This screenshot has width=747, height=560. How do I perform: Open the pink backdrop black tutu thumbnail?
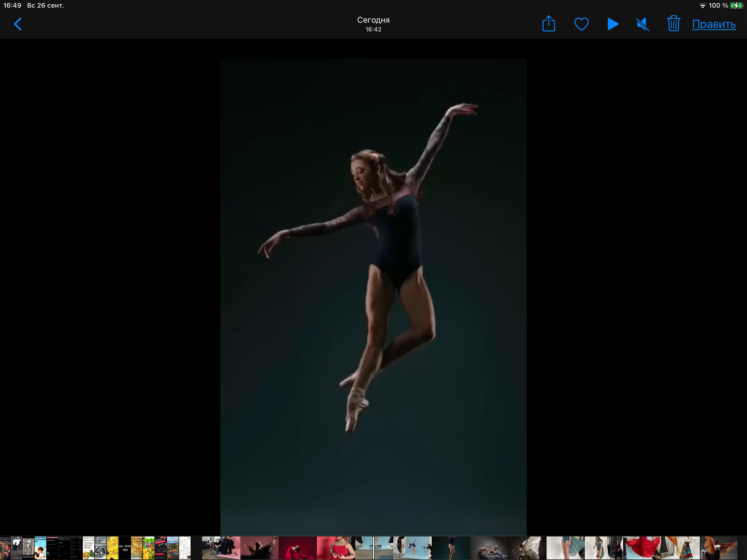[221, 548]
